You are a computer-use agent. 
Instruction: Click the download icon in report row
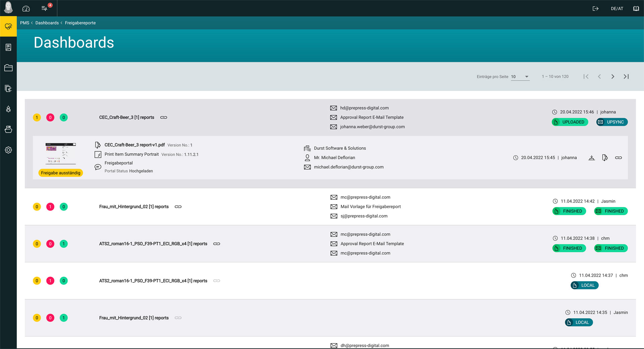point(592,158)
